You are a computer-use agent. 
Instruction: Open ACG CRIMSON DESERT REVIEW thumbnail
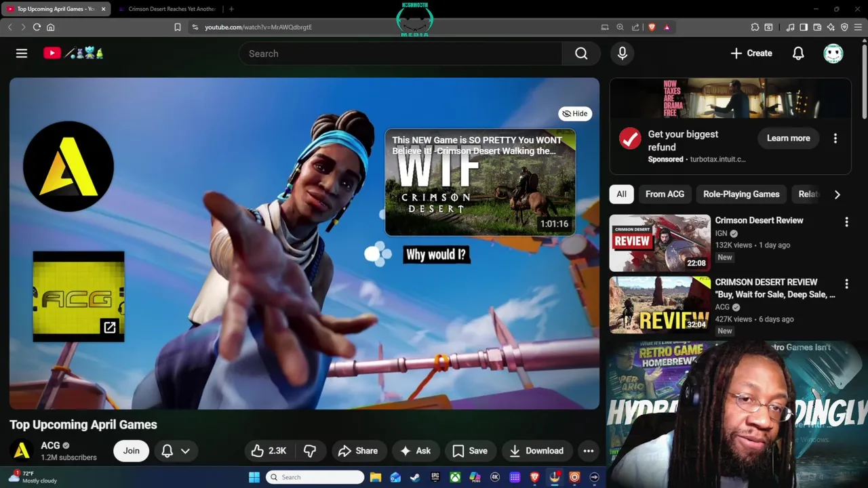(x=660, y=304)
